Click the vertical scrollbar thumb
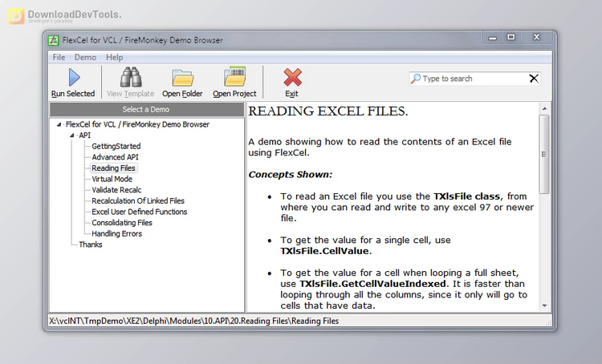602x364 pixels. pos(544,154)
